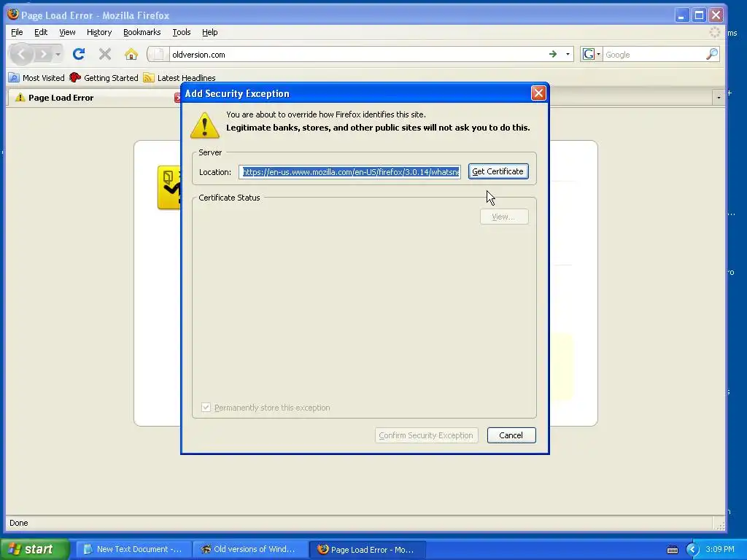Viewport: 747px width, 560px height.
Task: Open the Tools menu
Action: click(x=182, y=32)
